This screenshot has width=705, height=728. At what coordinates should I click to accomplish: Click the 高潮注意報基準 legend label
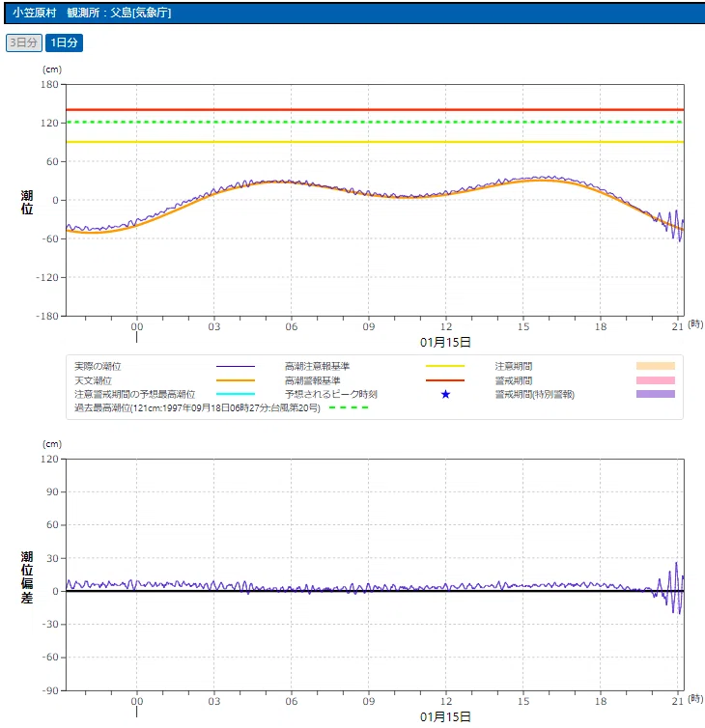tap(317, 366)
